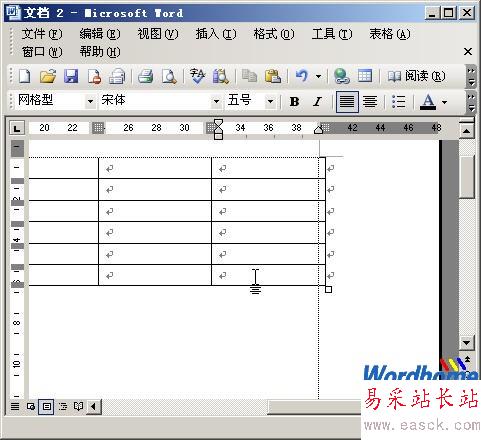Switch to Outline view icon
Screen dimensions: 481x440
[x=63, y=406]
